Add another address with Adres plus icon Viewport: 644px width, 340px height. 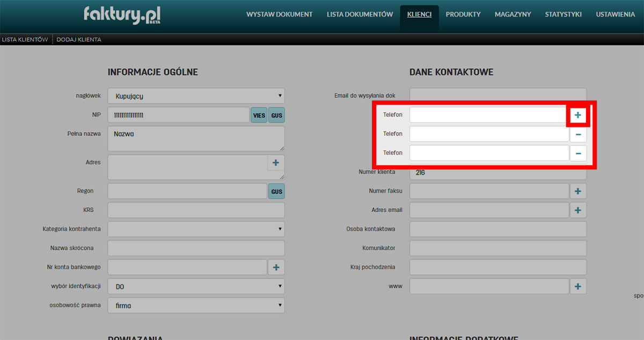(x=276, y=163)
